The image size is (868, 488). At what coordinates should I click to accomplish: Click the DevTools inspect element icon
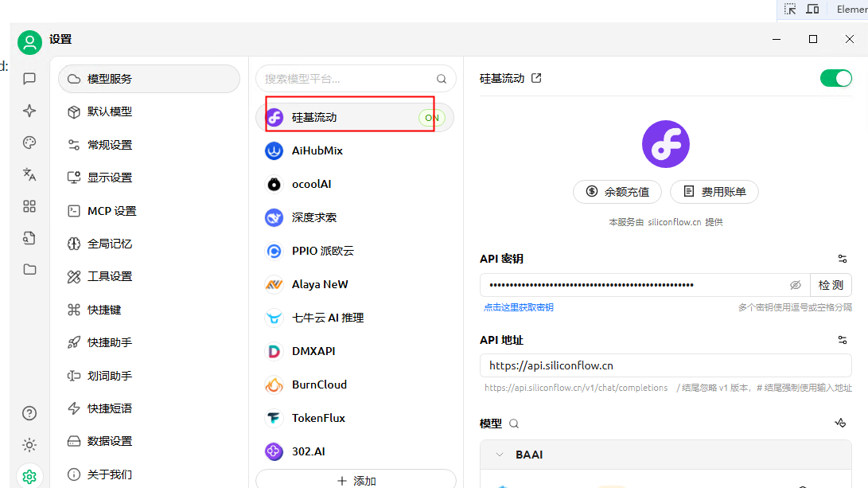pyautogui.click(x=790, y=10)
